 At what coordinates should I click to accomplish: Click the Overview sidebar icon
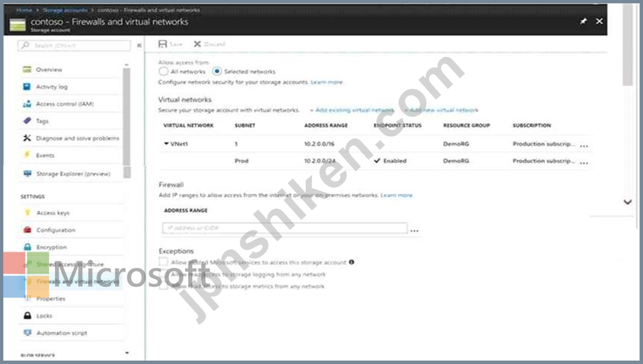27,69
